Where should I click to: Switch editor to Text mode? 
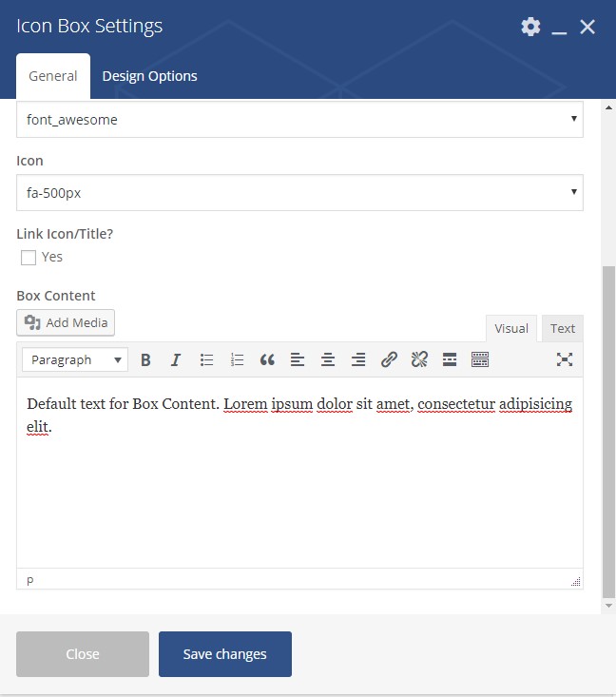point(563,328)
